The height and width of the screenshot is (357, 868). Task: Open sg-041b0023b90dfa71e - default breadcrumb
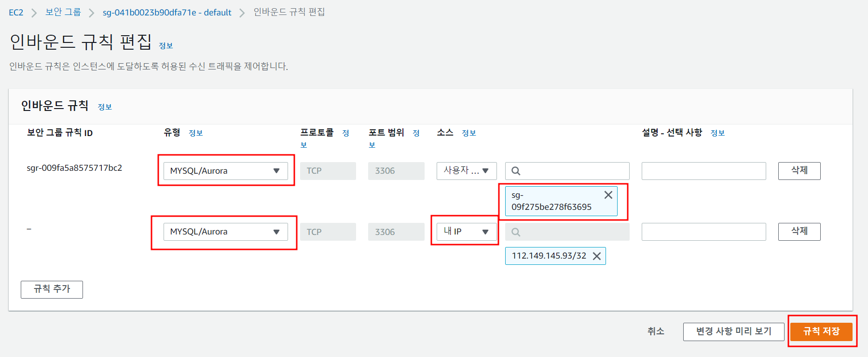click(x=167, y=13)
